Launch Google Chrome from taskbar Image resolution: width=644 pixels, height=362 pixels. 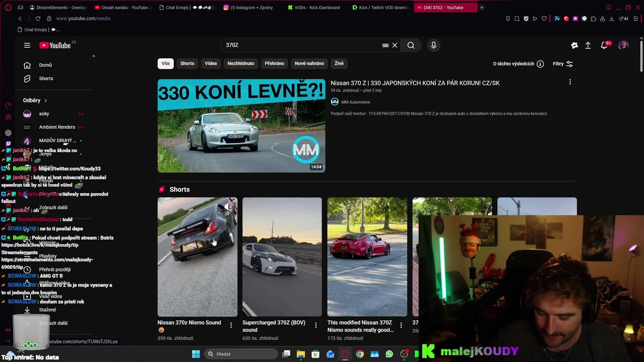(360, 354)
